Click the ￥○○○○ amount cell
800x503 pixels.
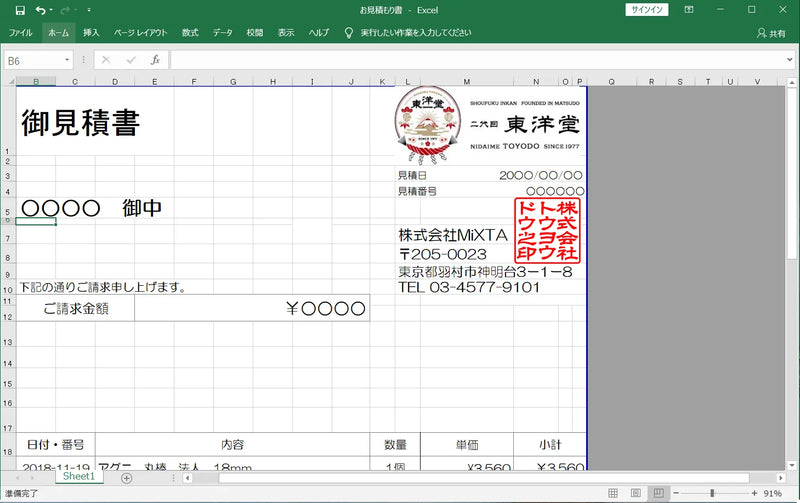[x=252, y=308]
